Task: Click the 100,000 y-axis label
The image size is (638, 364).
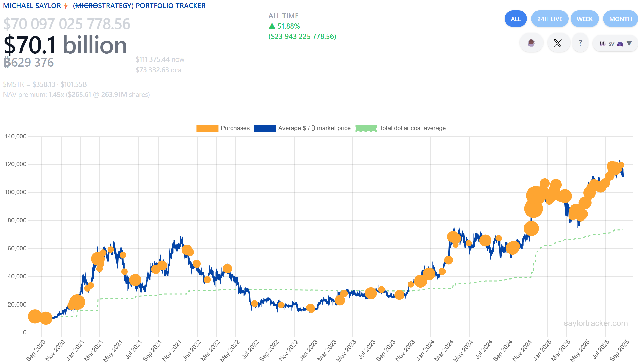Action: coord(15,192)
